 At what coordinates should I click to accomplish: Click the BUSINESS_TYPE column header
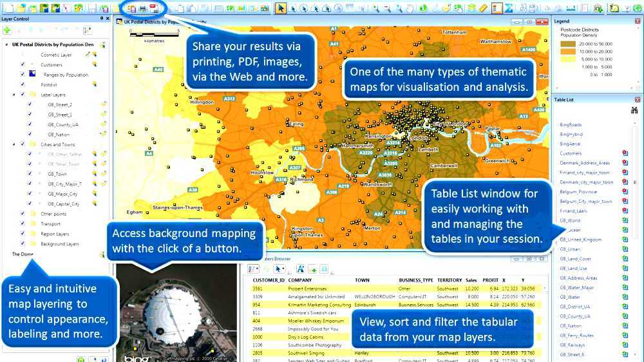tap(415, 280)
